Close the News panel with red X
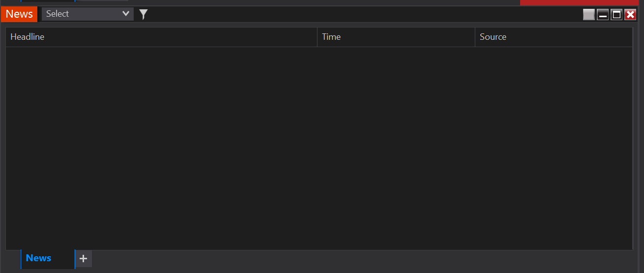This screenshot has height=273, width=644. (630, 14)
